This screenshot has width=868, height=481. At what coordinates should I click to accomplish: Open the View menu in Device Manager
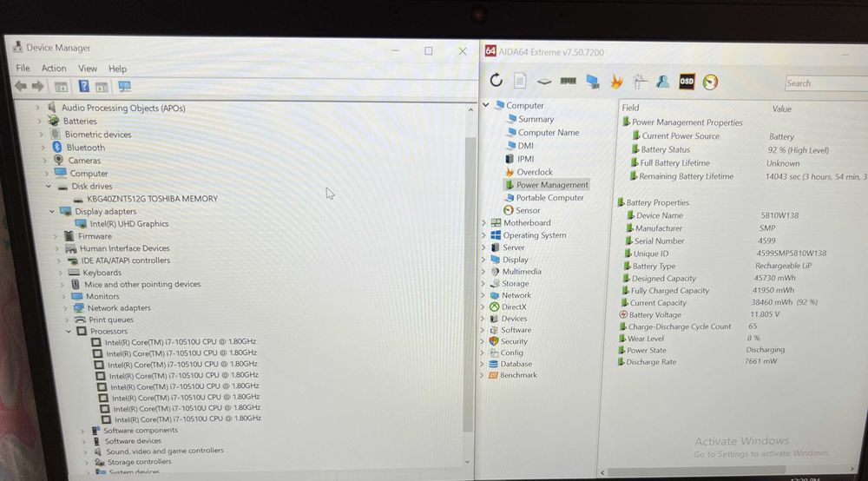coord(88,69)
